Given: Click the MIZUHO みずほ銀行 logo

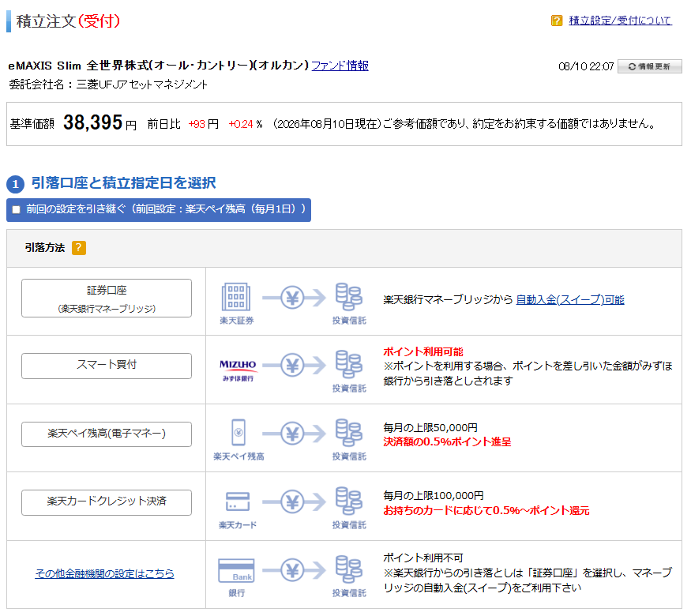Looking at the screenshot, I should [238, 370].
